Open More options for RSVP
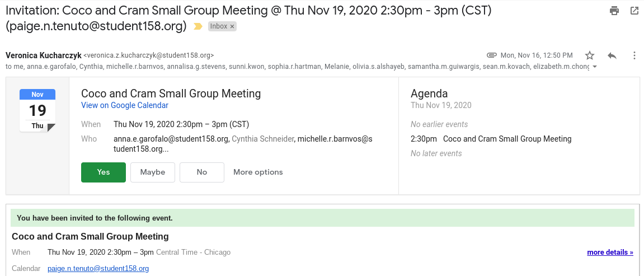Screen dimensions: 644x276 pyautogui.click(x=258, y=172)
